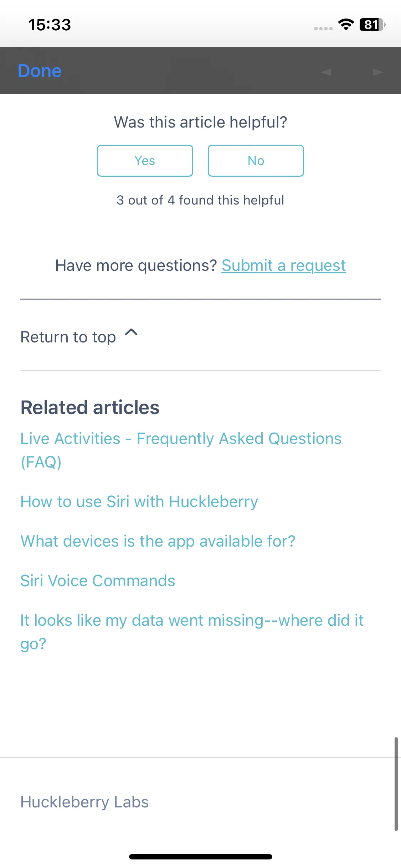The height and width of the screenshot is (868, 401).
Task: Click the Huckleberry Labs footer link
Action: coord(84,802)
